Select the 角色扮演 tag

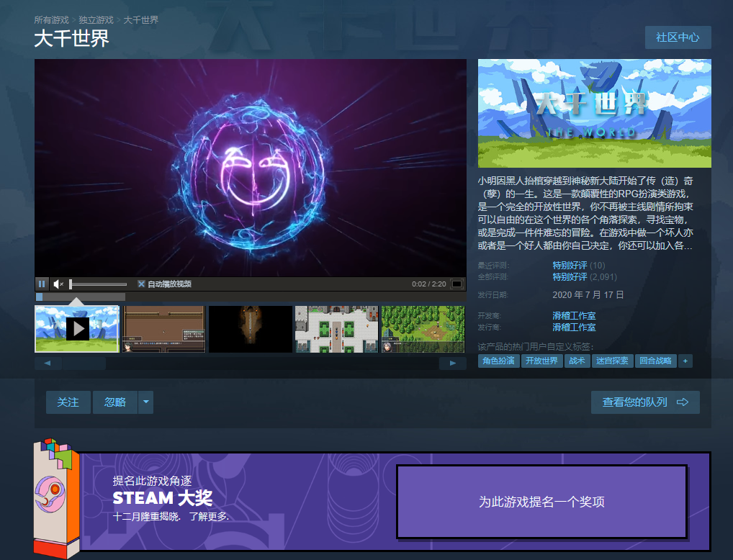(x=498, y=361)
